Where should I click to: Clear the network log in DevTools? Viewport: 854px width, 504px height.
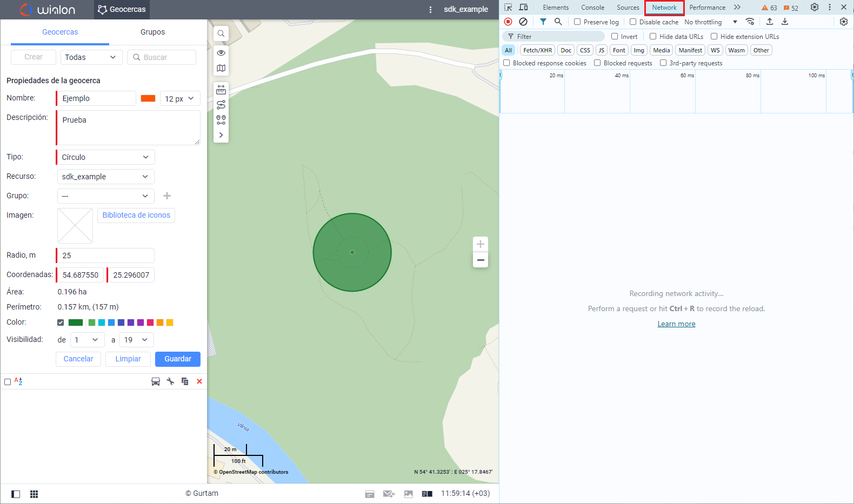pyautogui.click(x=523, y=22)
